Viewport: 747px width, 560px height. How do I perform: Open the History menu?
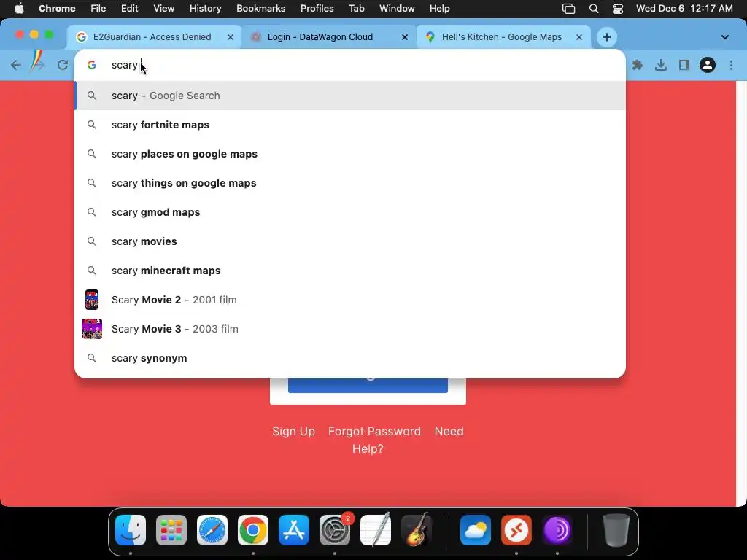tap(205, 9)
